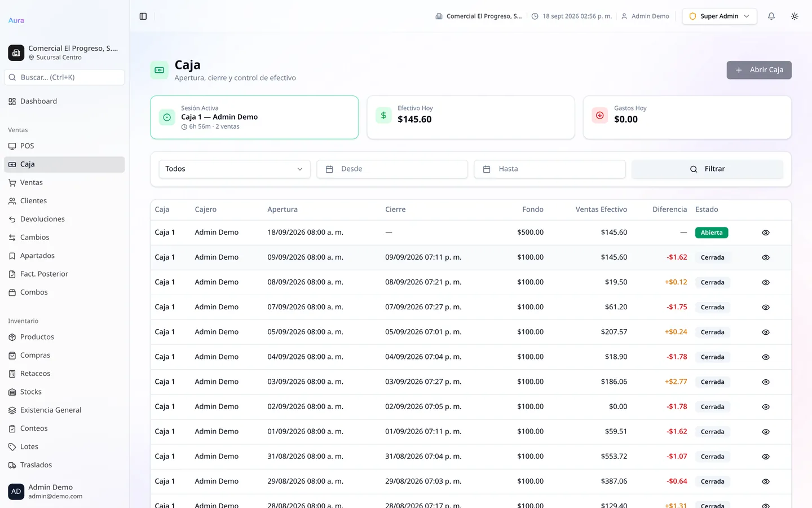View details of the Abierta session row
Image resolution: width=812 pixels, height=508 pixels.
tap(766, 233)
